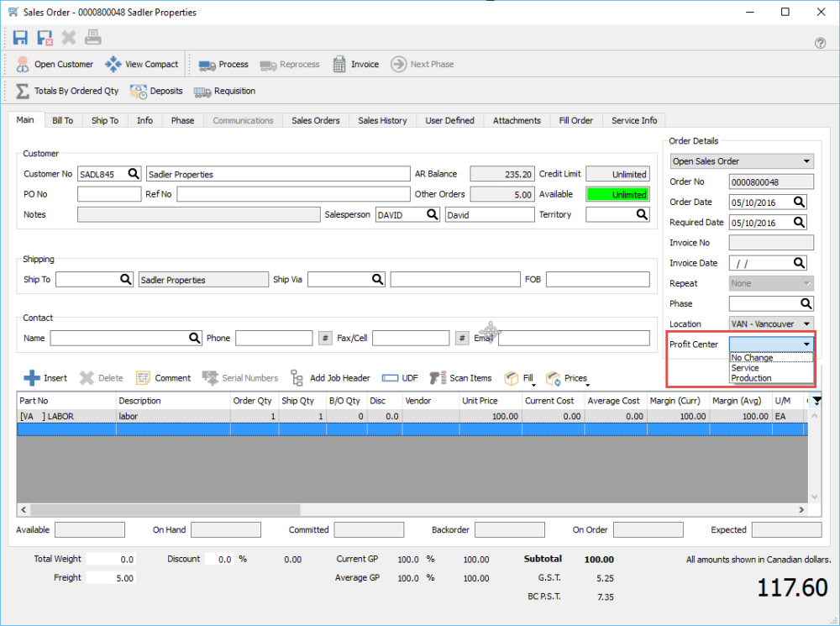Open the Sales History tab
The image size is (840, 626).
382,121
